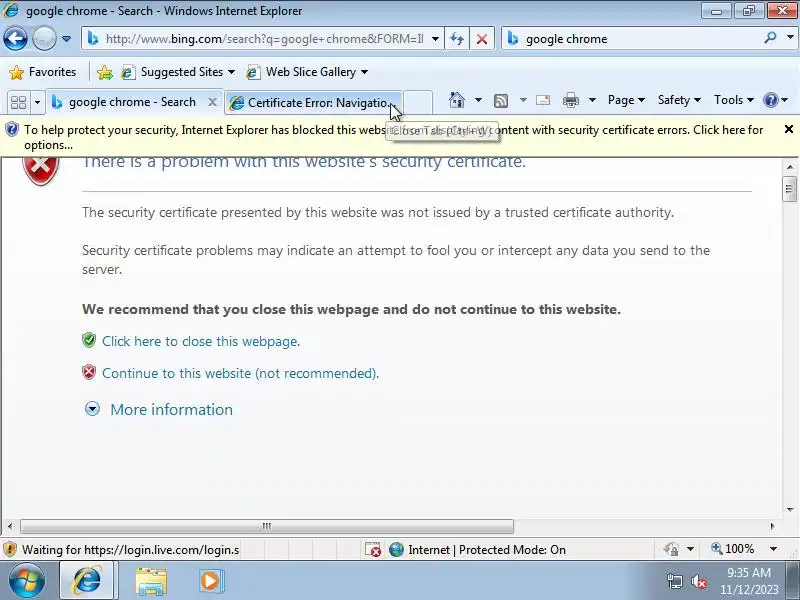
Task: Open the Help question mark menu
Action: click(776, 100)
